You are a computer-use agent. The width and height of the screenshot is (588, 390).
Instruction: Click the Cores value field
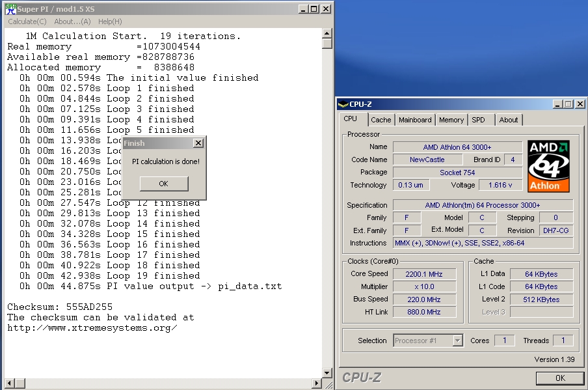click(x=504, y=341)
